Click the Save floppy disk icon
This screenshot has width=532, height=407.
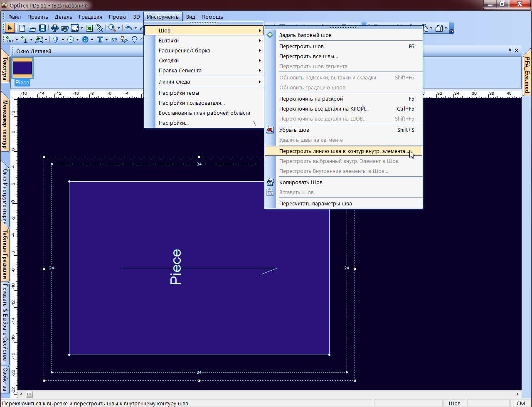click(42, 28)
